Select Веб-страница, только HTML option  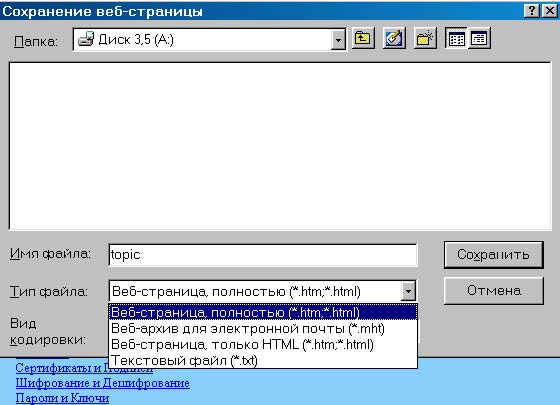coord(263,344)
